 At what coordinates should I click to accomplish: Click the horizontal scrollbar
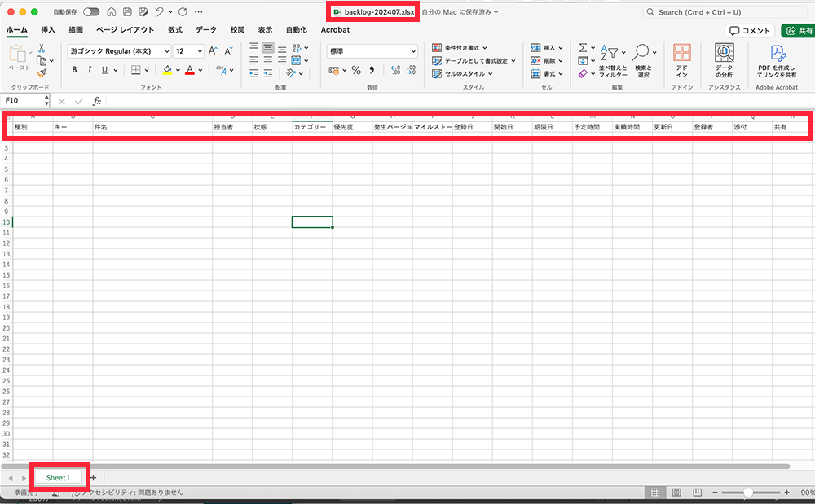(x=395, y=466)
